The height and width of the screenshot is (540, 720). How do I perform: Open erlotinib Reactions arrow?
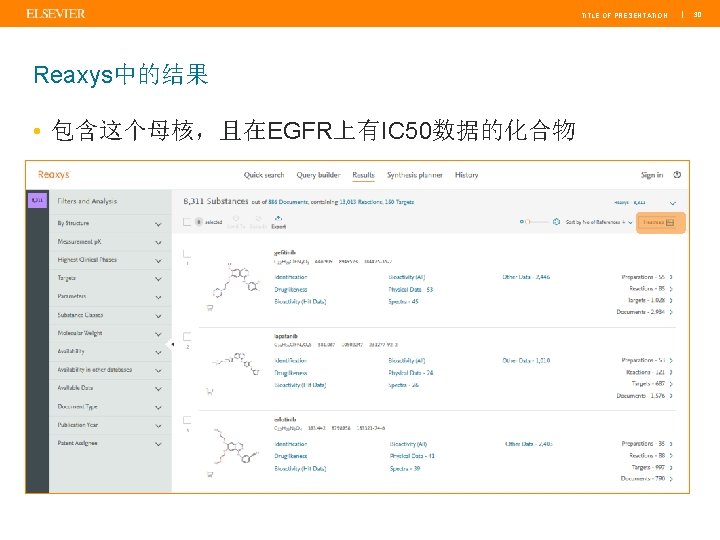click(671, 456)
